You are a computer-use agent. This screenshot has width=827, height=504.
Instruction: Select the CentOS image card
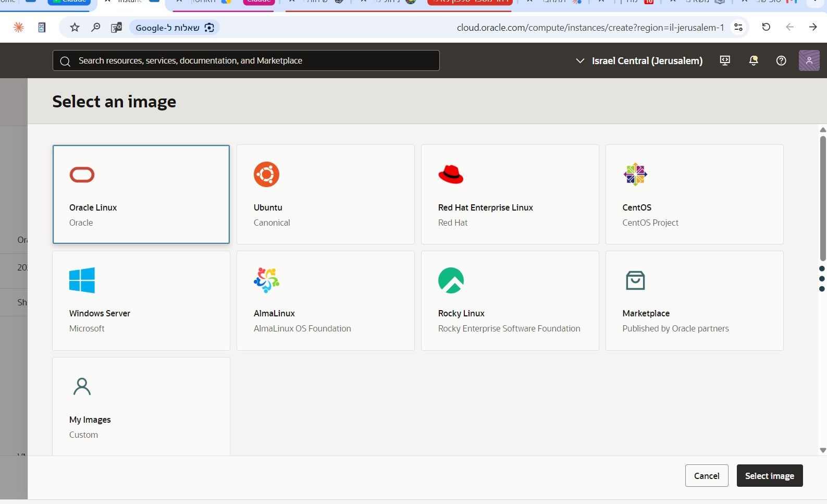coord(694,194)
